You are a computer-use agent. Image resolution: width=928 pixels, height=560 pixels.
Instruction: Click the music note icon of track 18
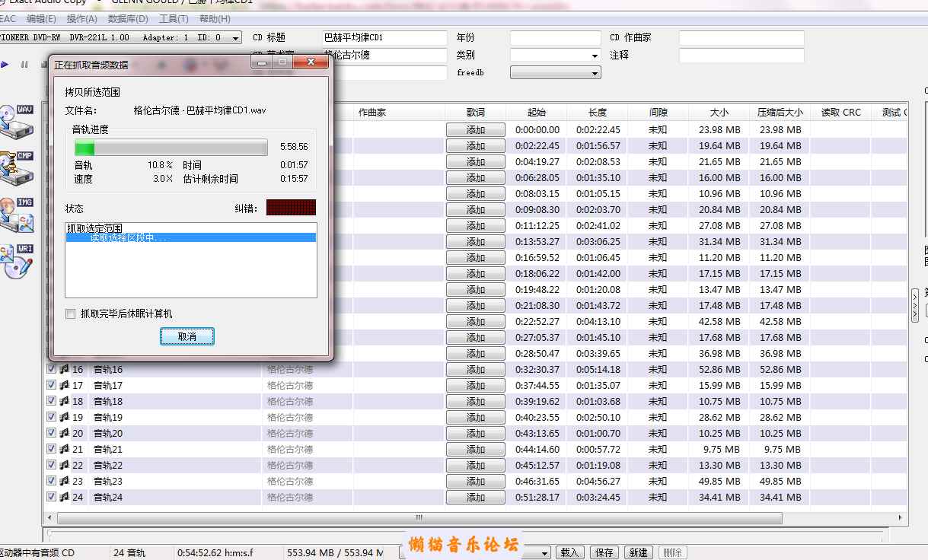[65, 401]
